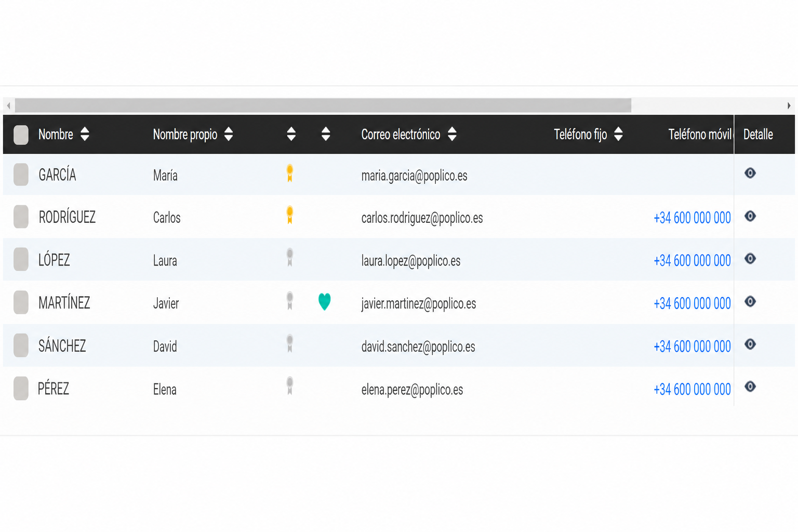Call Elena PÉREZ's mobile number link
Screen dimensions: 798x532
692,389
